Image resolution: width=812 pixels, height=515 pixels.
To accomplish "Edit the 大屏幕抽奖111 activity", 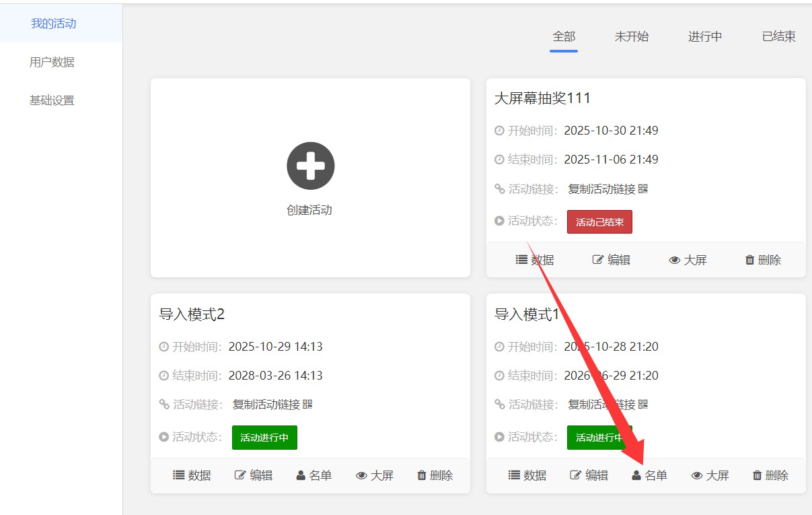I will coord(611,260).
